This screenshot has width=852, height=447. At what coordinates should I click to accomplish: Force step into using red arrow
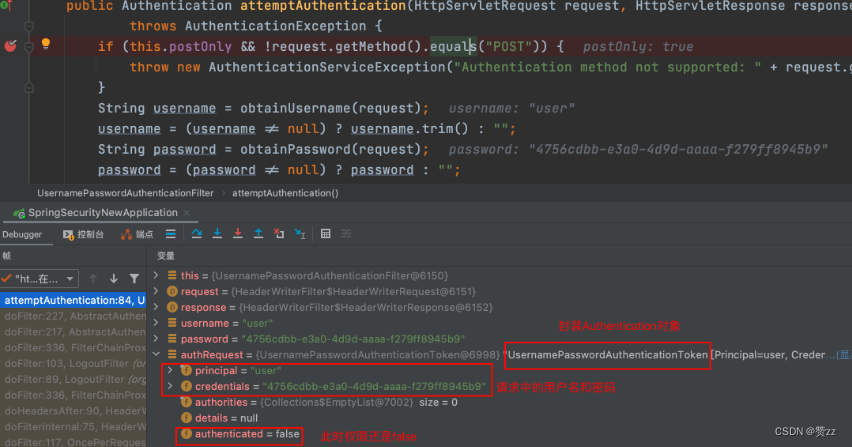pyautogui.click(x=237, y=234)
